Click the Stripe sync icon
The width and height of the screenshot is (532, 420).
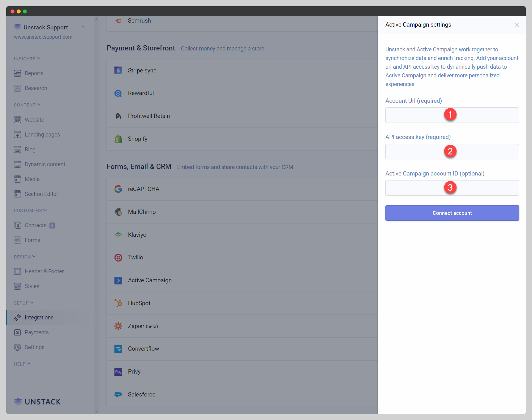point(118,71)
